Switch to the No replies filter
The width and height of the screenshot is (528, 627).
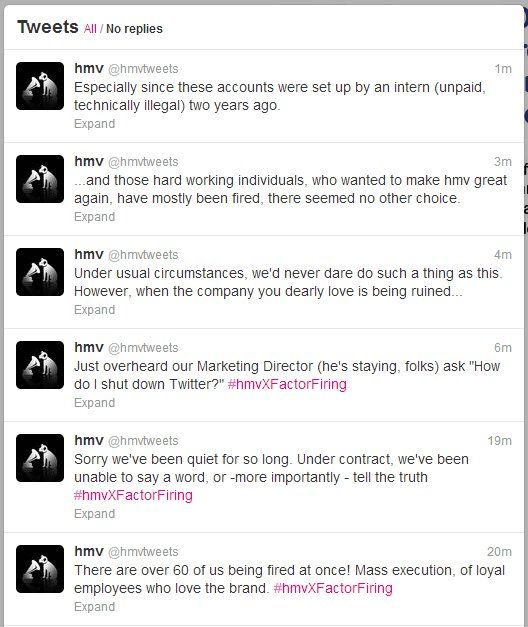[134, 29]
